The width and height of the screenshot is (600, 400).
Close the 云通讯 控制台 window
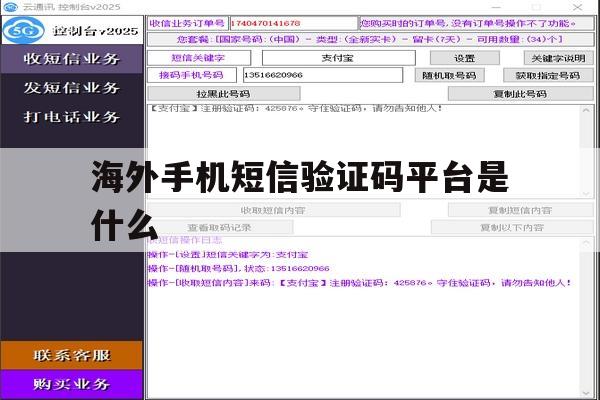577,7
